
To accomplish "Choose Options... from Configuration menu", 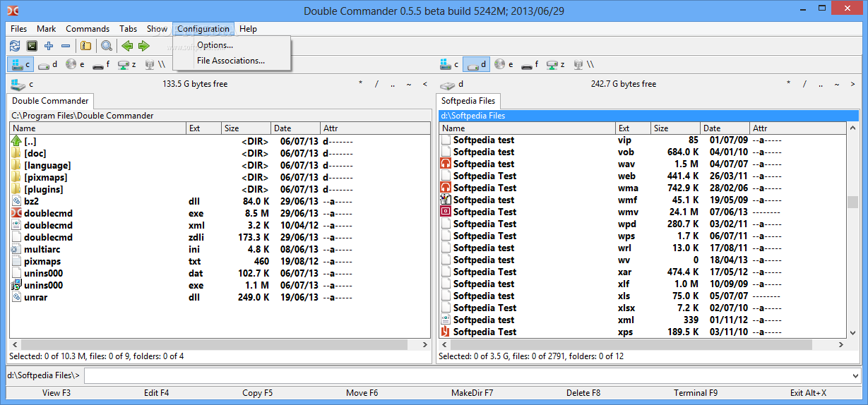I will pyautogui.click(x=232, y=45).
